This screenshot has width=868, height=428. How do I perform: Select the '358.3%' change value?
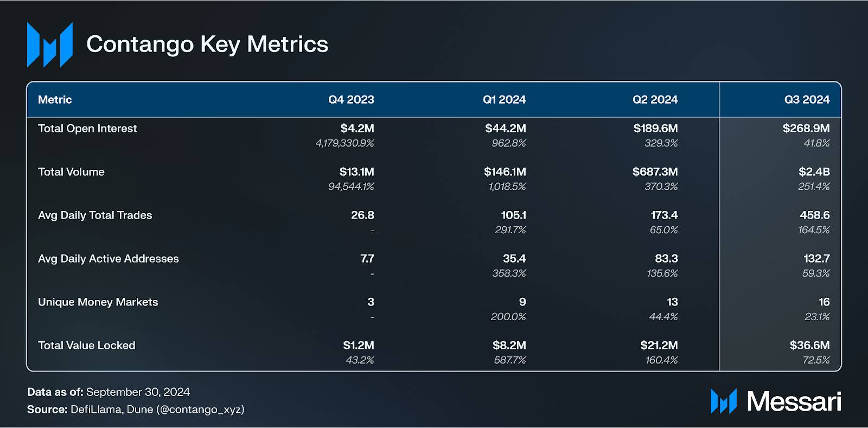(x=509, y=273)
